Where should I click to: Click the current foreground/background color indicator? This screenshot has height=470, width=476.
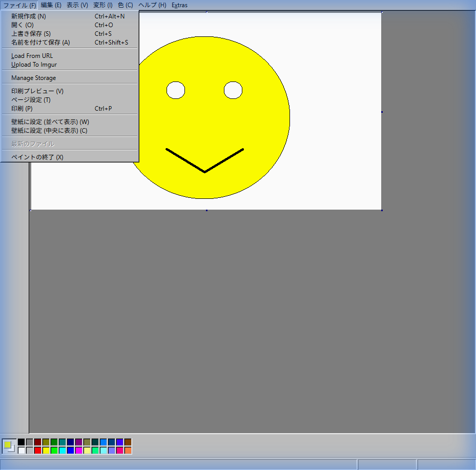[x=9, y=446]
